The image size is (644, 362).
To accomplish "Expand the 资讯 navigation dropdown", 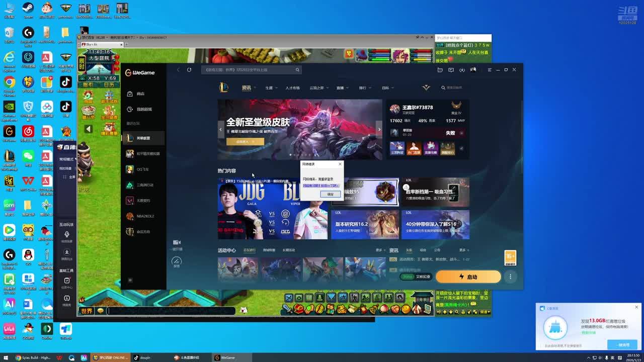I will (255, 88).
